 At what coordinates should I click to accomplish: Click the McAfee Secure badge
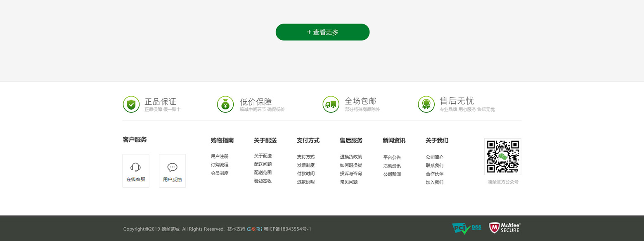(504, 228)
